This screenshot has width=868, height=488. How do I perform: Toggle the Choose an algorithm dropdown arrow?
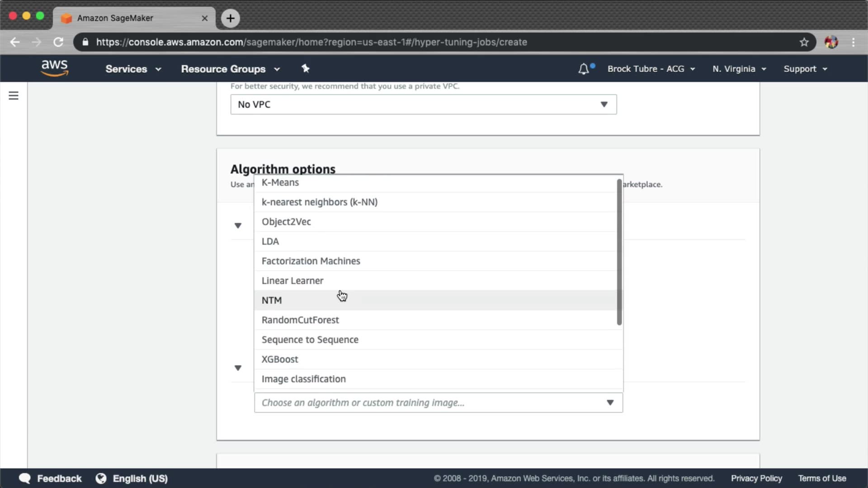click(610, 403)
